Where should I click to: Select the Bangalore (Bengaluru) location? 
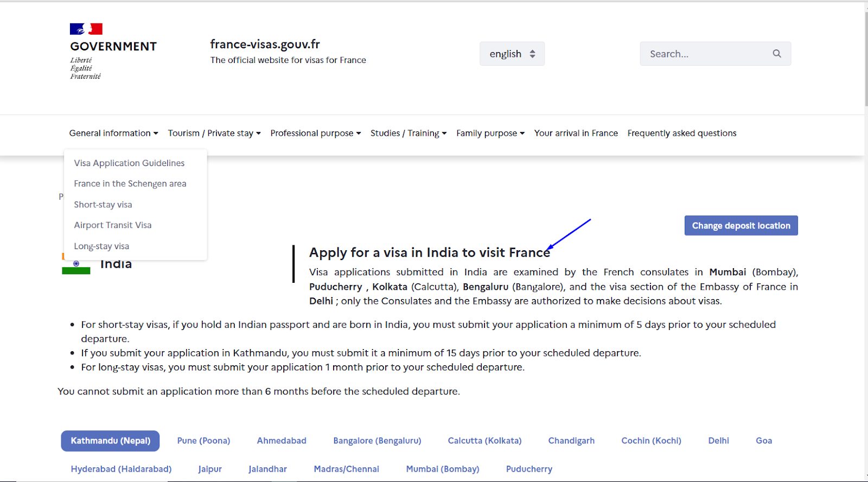tap(377, 441)
